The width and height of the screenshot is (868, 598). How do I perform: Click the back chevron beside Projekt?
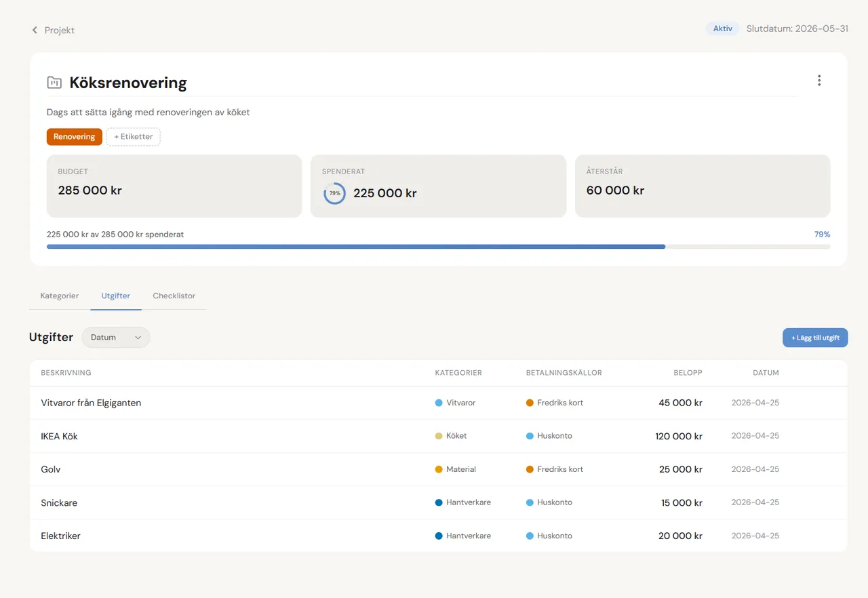coord(35,31)
